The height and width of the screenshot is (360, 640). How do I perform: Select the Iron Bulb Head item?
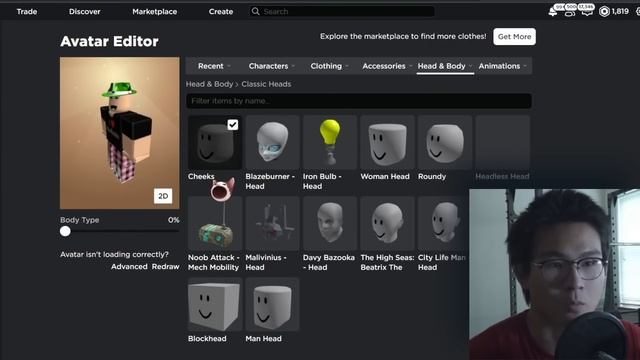[330, 142]
